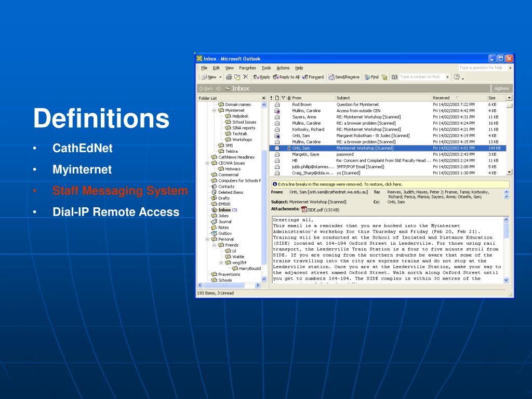Open the New item dropdown arrow

click(220, 77)
